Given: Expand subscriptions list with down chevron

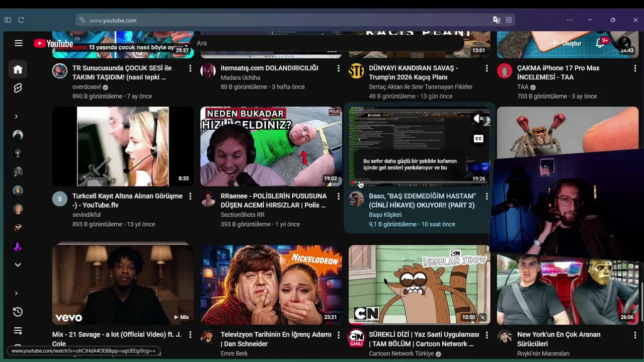Looking at the screenshot, I should [x=18, y=265].
